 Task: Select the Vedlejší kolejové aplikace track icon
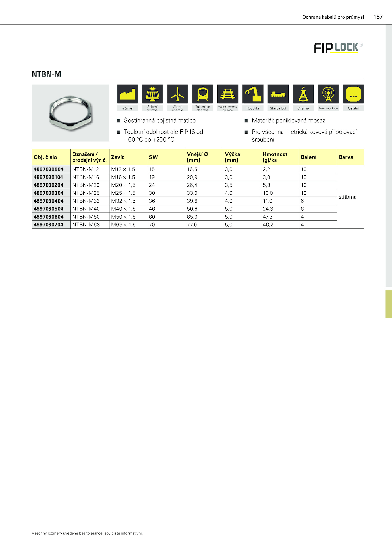[x=228, y=94]
